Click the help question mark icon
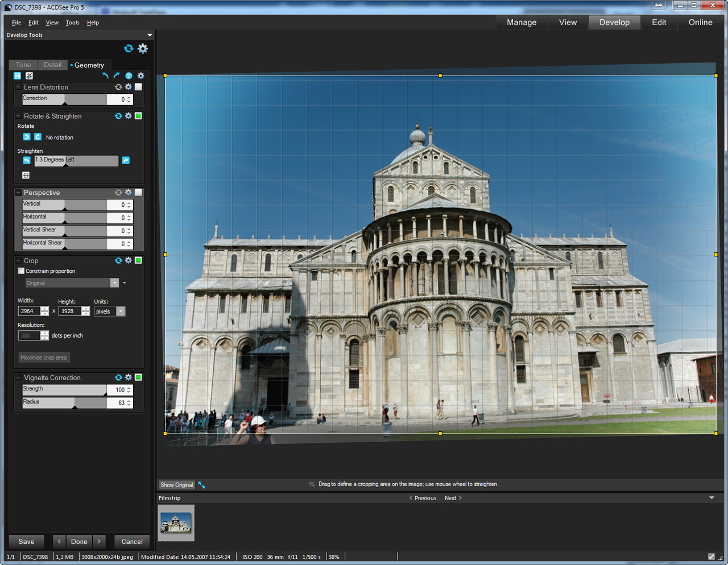The width and height of the screenshot is (728, 565). 129,76
